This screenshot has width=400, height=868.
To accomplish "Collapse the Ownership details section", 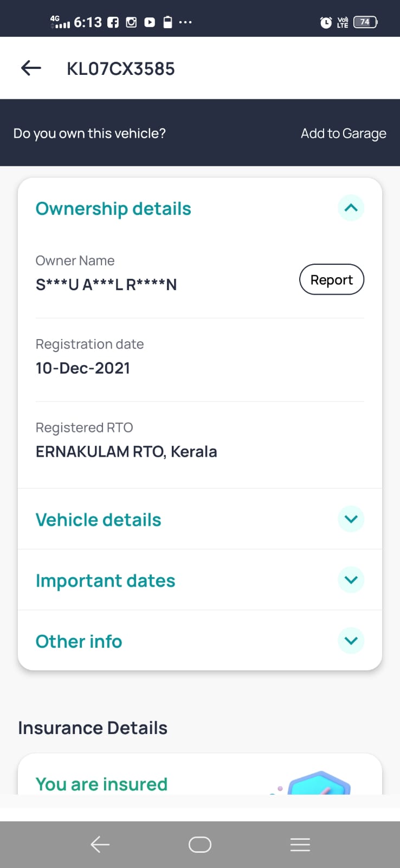I will click(x=351, y=208).
